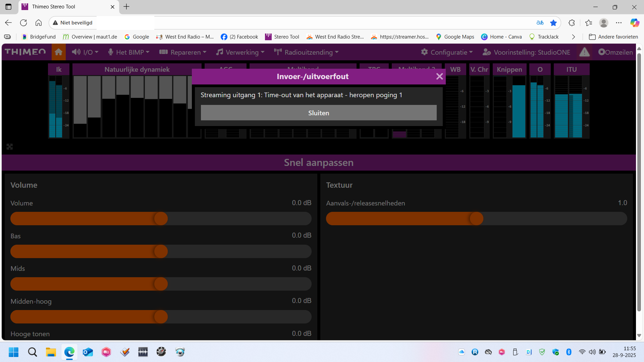The height and width of the screenshot is (362, 644).
Task: Click the THIMEO logo
Action: point(25,52)
